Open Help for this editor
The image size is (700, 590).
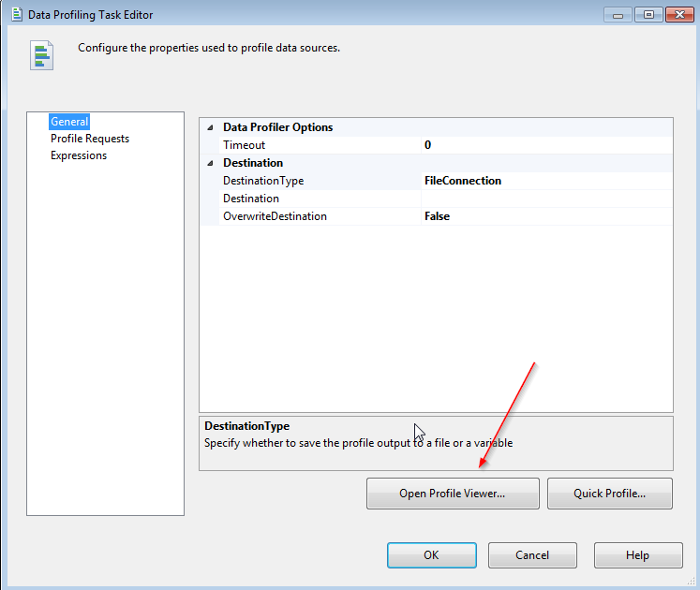638,555
